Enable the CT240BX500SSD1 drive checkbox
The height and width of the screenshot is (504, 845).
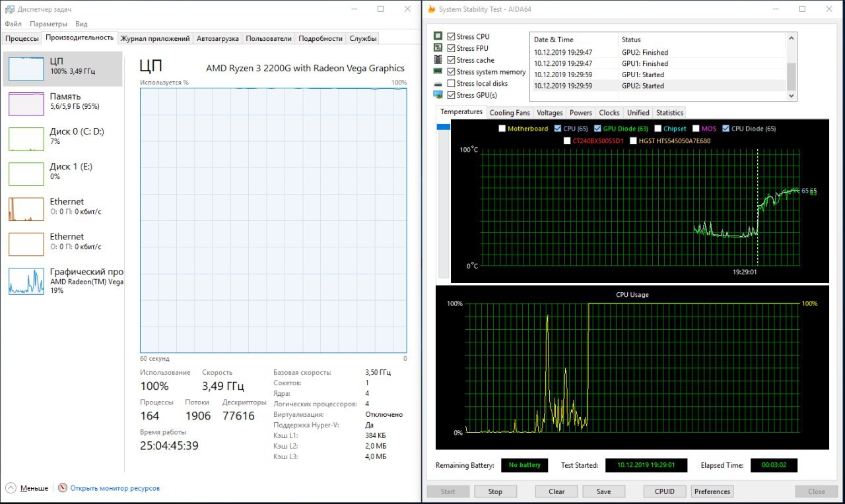[568, 141]
